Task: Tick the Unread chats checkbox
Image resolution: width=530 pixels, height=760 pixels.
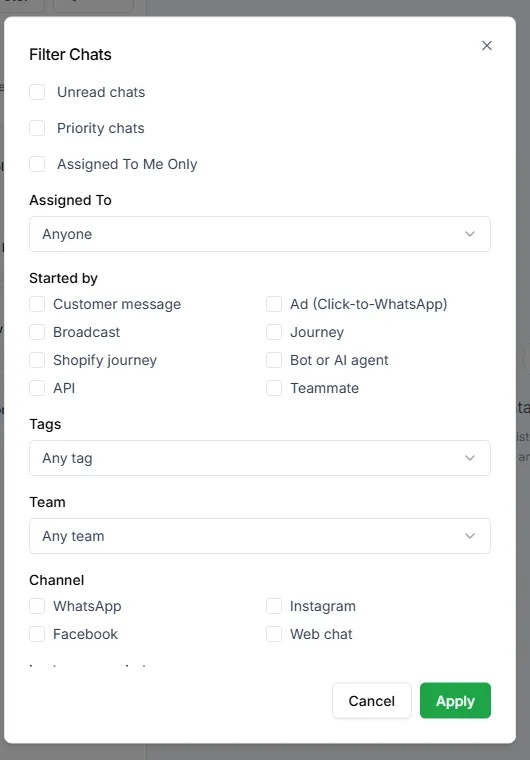Action: click(37, 92)
